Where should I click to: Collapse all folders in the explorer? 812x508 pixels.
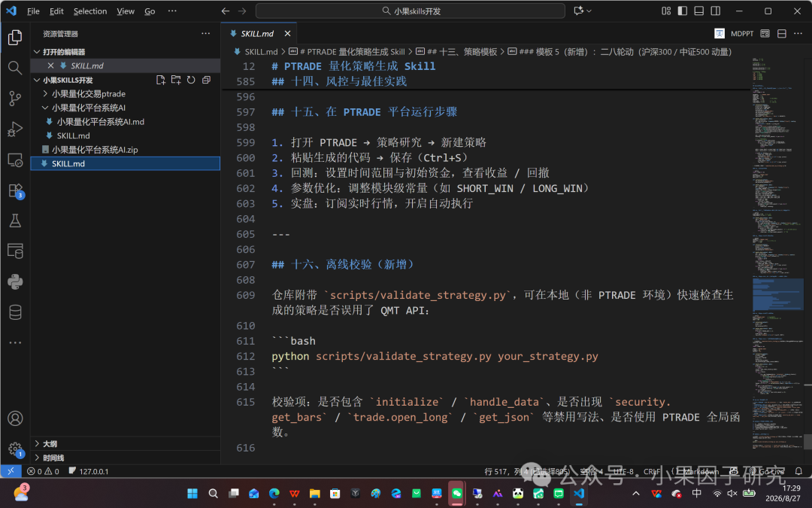(x=206, y=80)
